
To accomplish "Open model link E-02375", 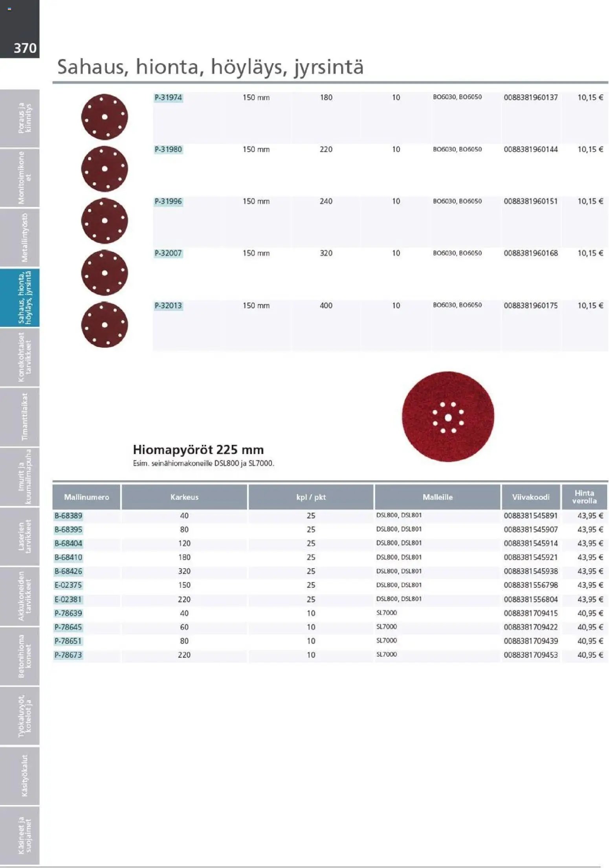I will pos(68,585).
